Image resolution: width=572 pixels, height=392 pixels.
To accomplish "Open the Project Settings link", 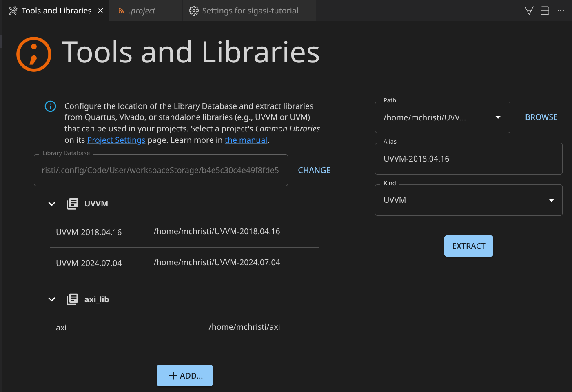I will [x=116, y=140].
